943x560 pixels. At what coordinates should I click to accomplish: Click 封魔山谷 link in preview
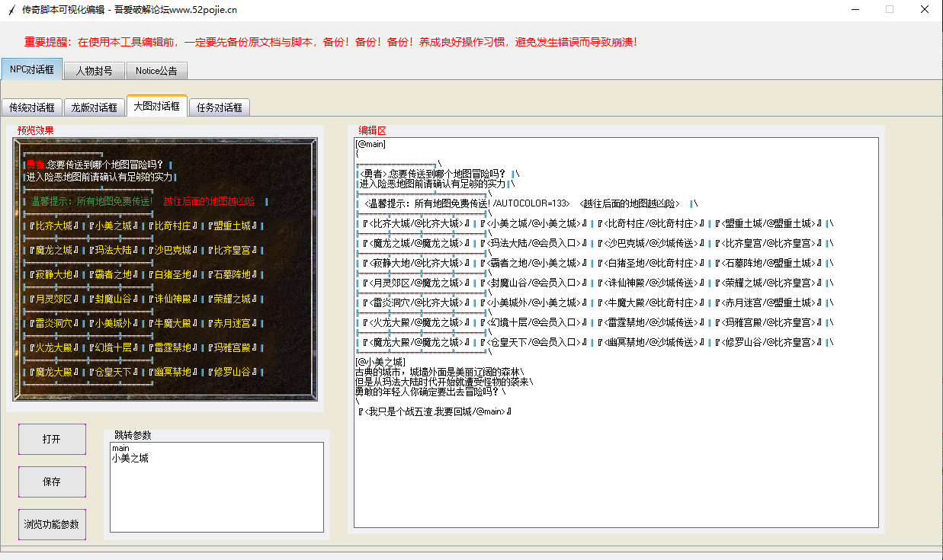click(114, 299)
